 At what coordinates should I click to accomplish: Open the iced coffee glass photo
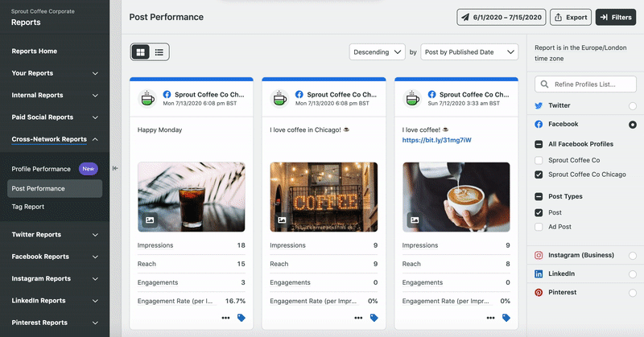click(191, 197)
